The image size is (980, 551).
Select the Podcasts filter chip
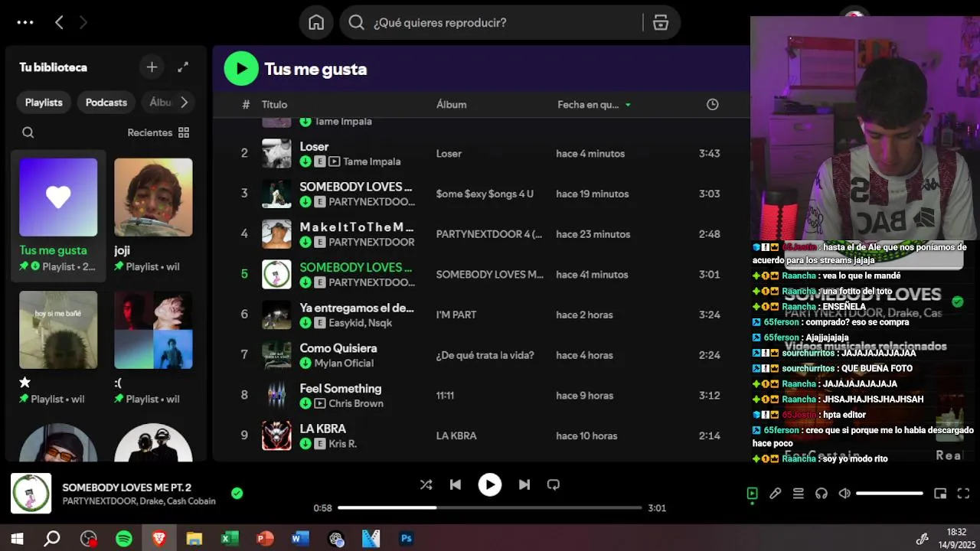[x=106, y=103]
